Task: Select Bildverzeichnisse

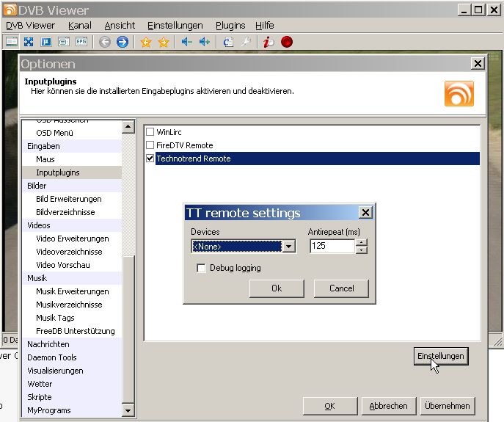Action: click(x=65, y=212)
